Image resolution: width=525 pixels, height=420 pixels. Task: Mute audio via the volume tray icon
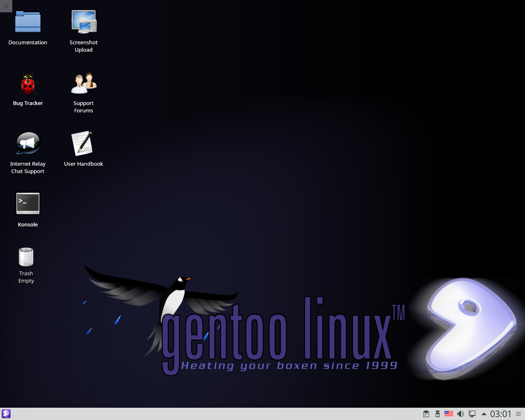click(460, 413)
